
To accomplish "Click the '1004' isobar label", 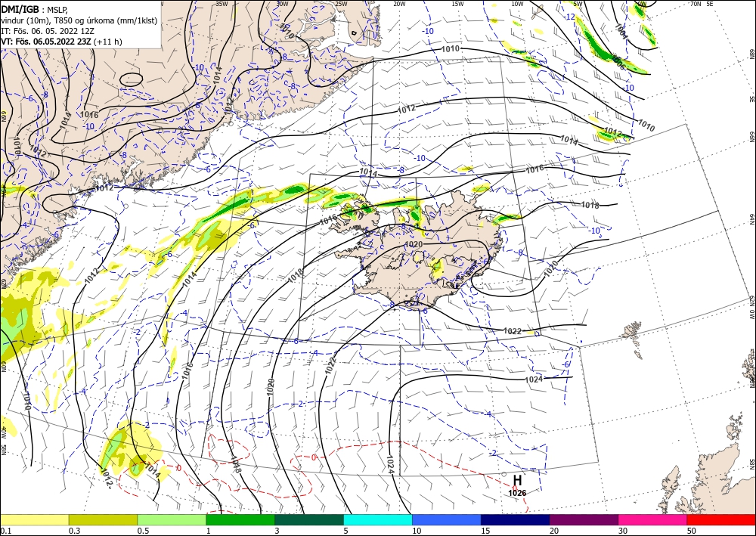I will pyautogui.click(x=621, y=31).
